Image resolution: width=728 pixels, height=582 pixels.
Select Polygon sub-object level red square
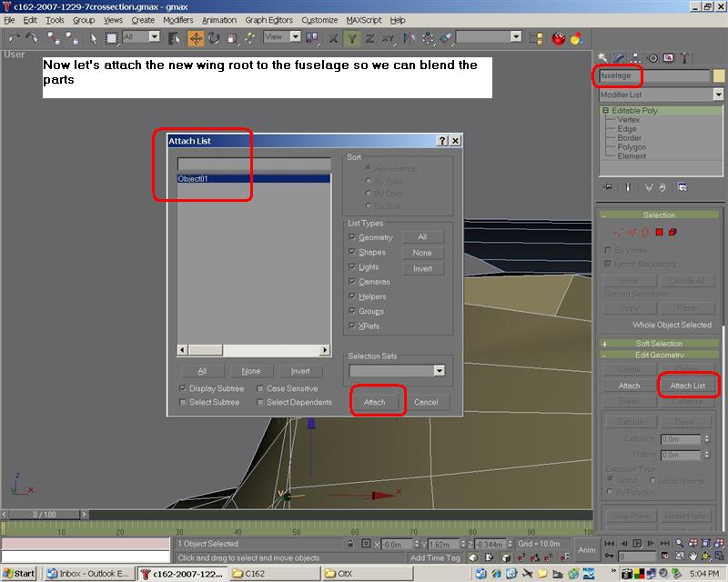[659, 232]
